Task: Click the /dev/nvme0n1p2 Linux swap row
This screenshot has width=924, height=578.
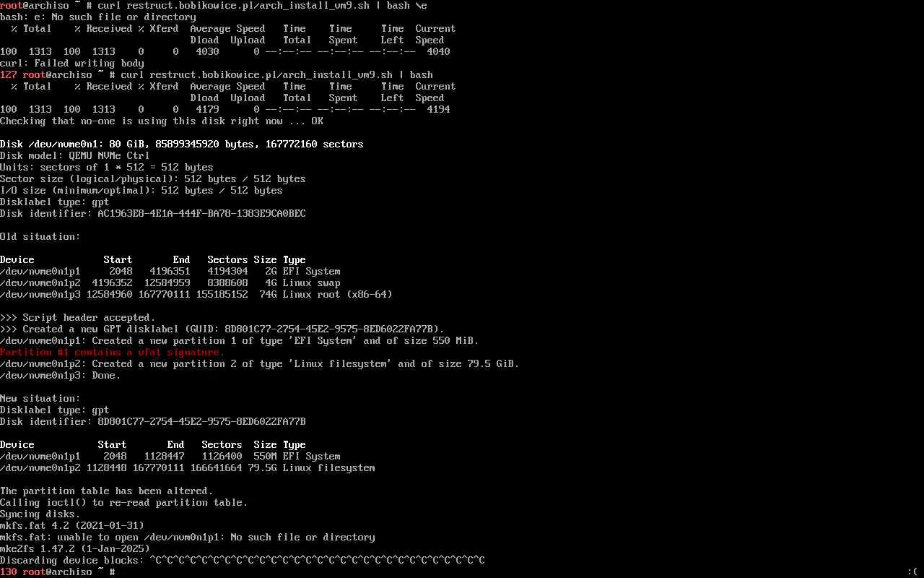Action: [170, 282]
